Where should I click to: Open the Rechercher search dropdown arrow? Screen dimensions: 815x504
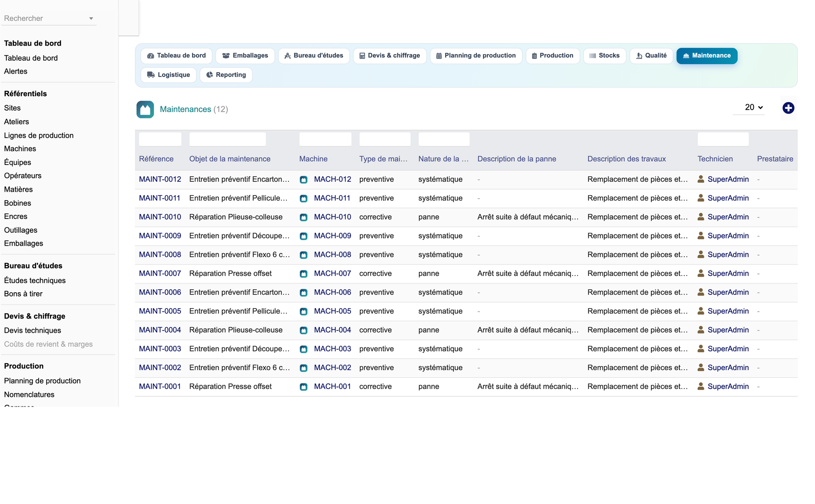[91, 18]
